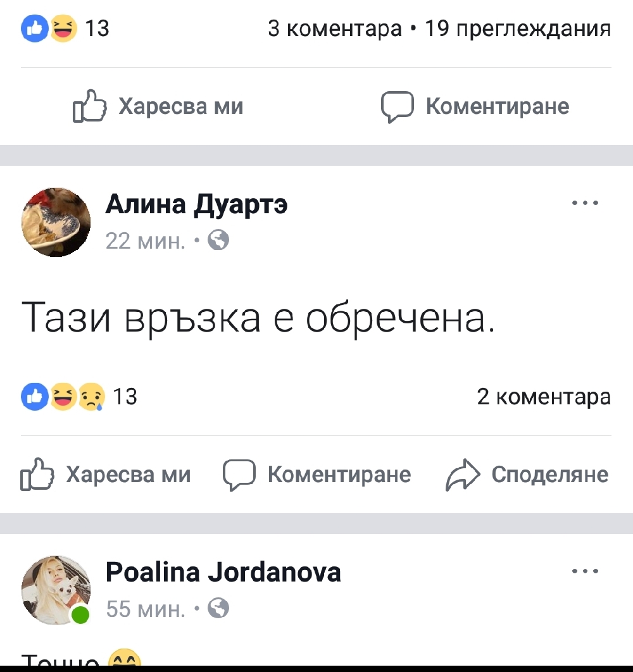Tap Poalina Jordanova's profile picture
The height and width of the screenshot is (672, 633).
click(56, 590)
